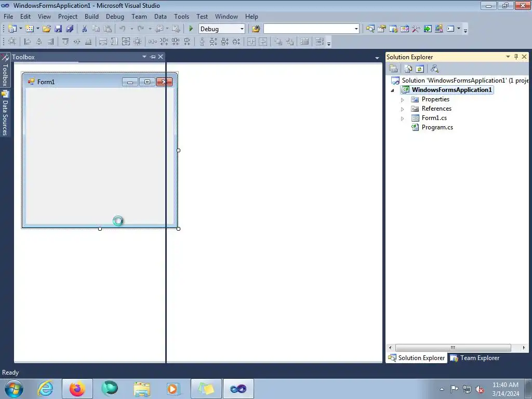Screen dimensions: 532x399
Task: Click the Open File folder icon
Action: [46, 29]
